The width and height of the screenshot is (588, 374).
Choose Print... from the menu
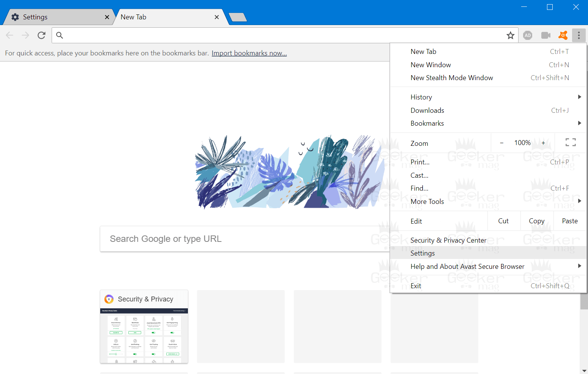(x=488, y=162)
